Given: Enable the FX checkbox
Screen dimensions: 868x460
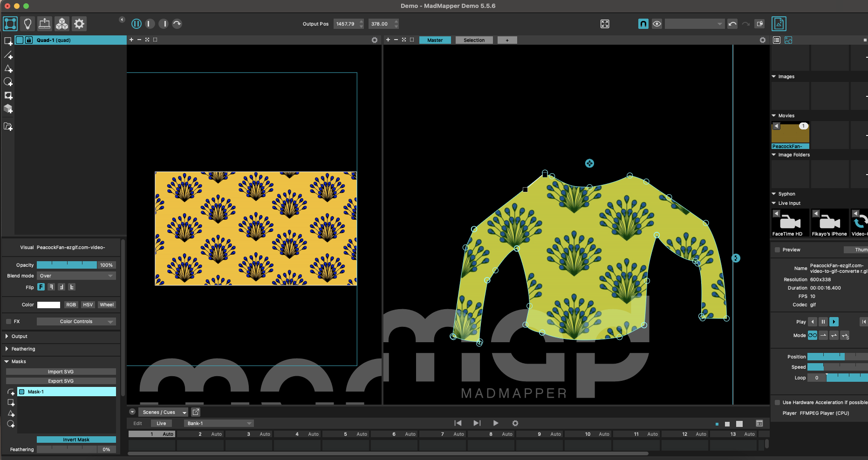Looking at the screenshot, I should pyautogui.click(x=8, y=322).
